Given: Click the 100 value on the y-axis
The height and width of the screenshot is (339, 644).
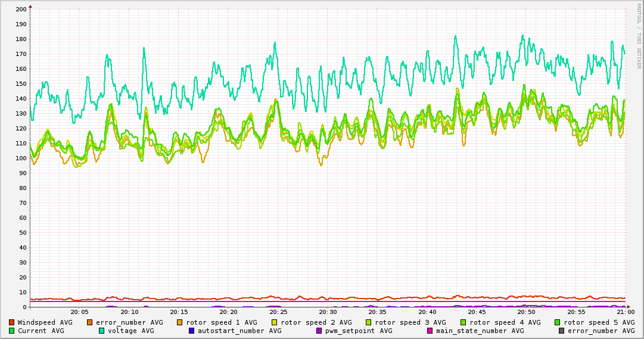Looking at the screenshot, I should pyautogui.click(x=21, y=158).
